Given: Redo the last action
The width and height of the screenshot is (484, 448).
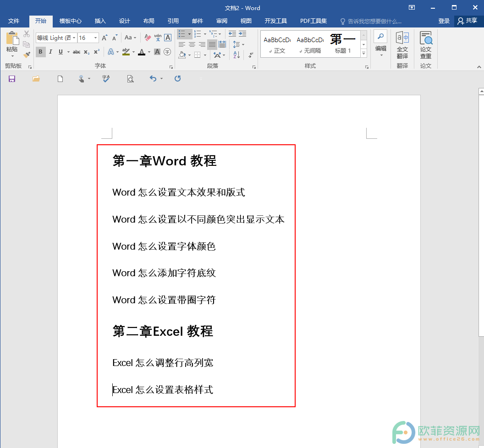Looking at the screenshot, I should (177, 79).
